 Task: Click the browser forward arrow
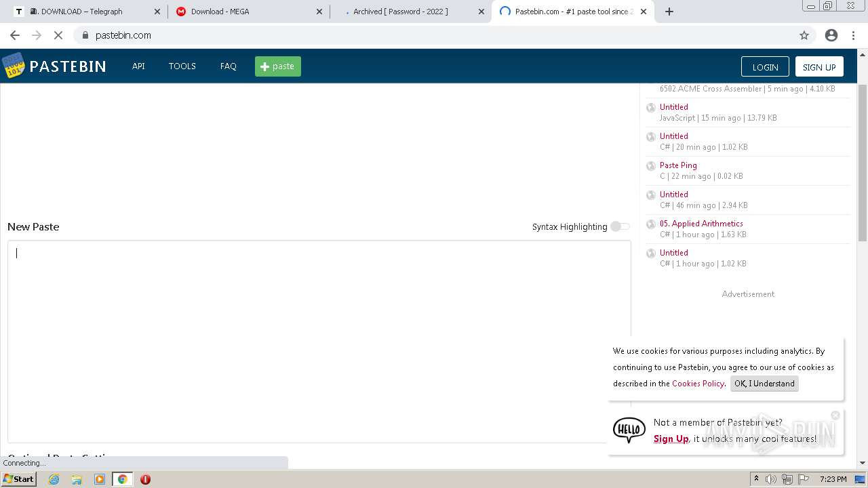click(37, 35)
